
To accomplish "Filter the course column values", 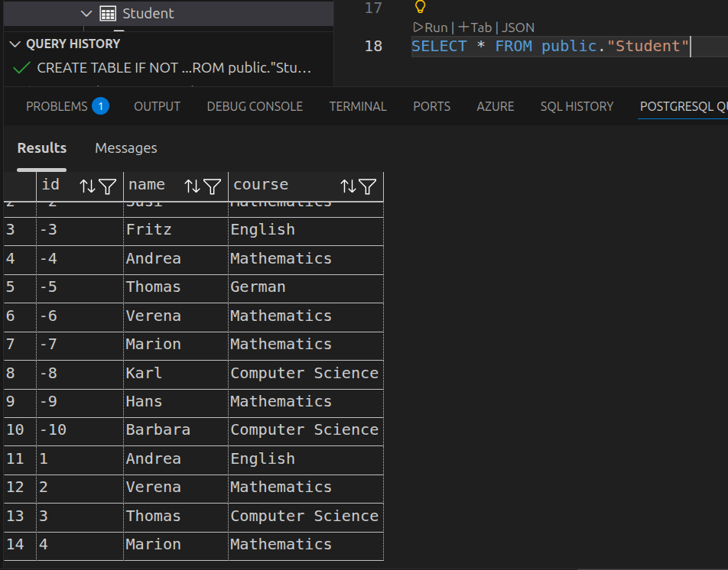I will tap(368, 186).
